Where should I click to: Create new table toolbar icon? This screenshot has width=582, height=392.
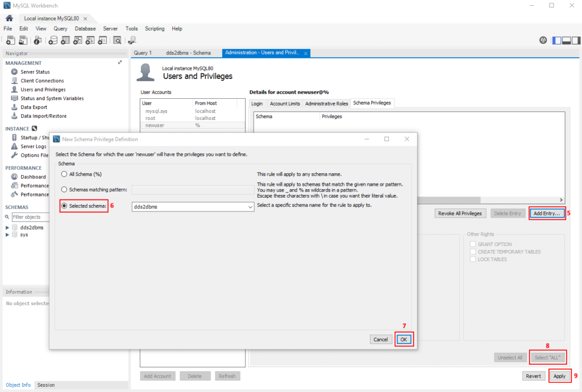65,40
